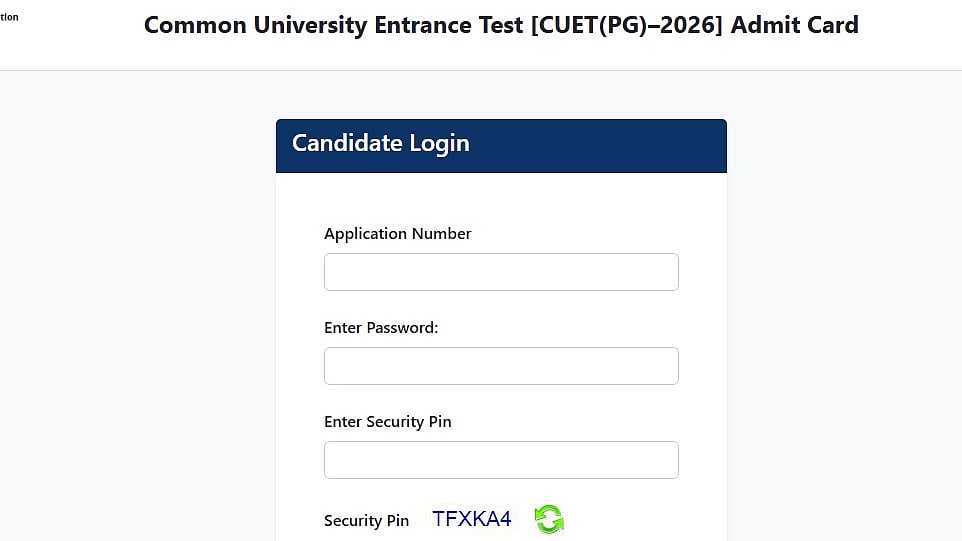Click the truncated "tion" text at top-left
The width and height of the screenshot is (962, 541).
9,17
